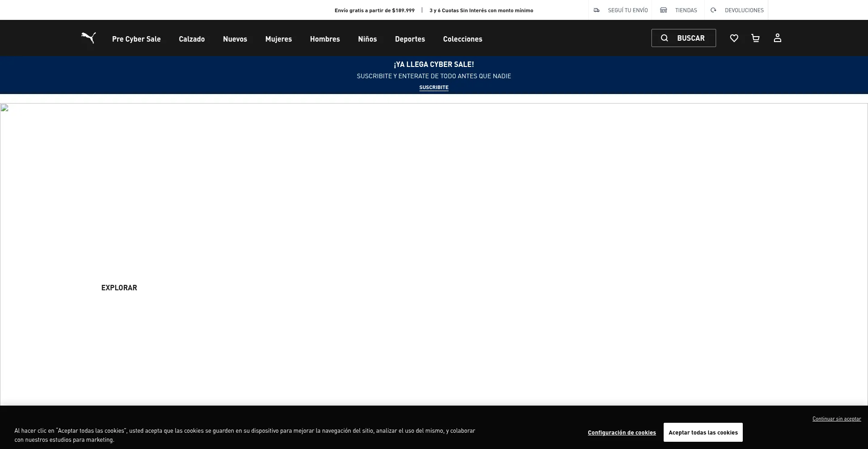
Task: Expand the Mujeres navigation category
Action: pos(278,39)
